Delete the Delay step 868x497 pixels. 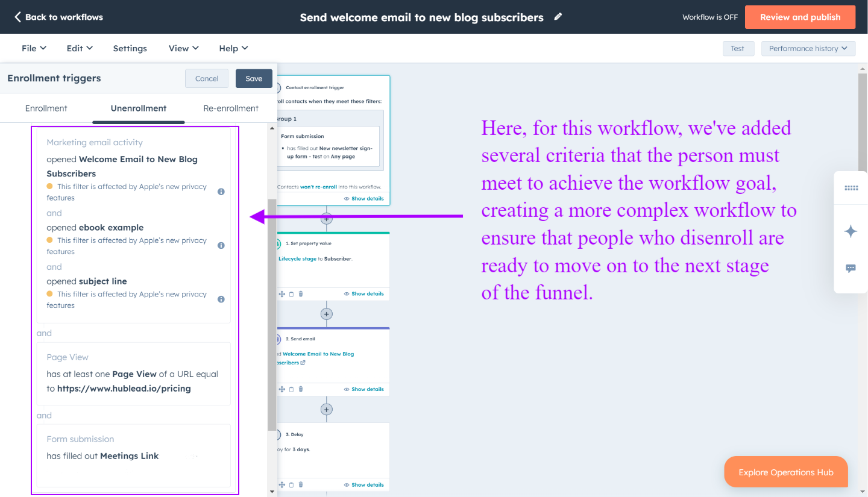(301, 484)
